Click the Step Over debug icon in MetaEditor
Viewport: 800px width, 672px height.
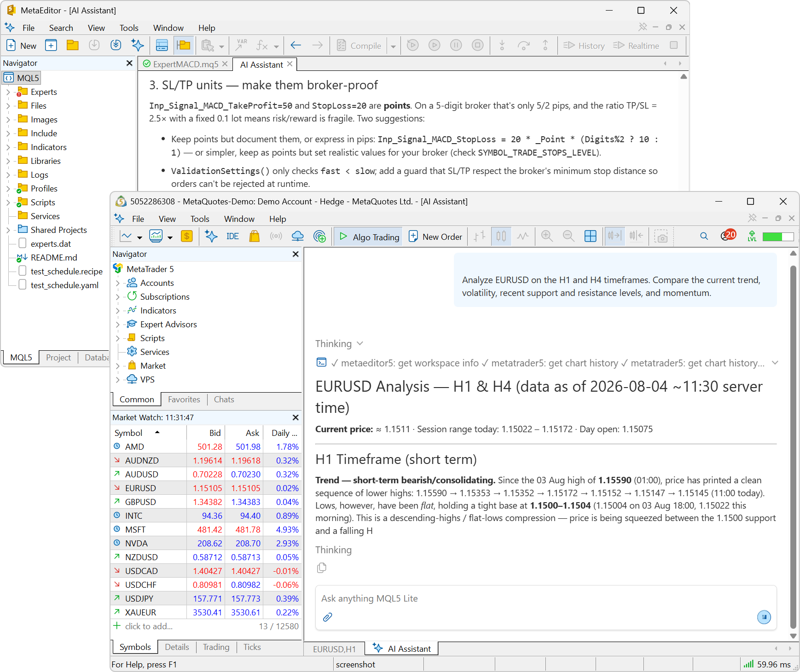coord(524,45)
